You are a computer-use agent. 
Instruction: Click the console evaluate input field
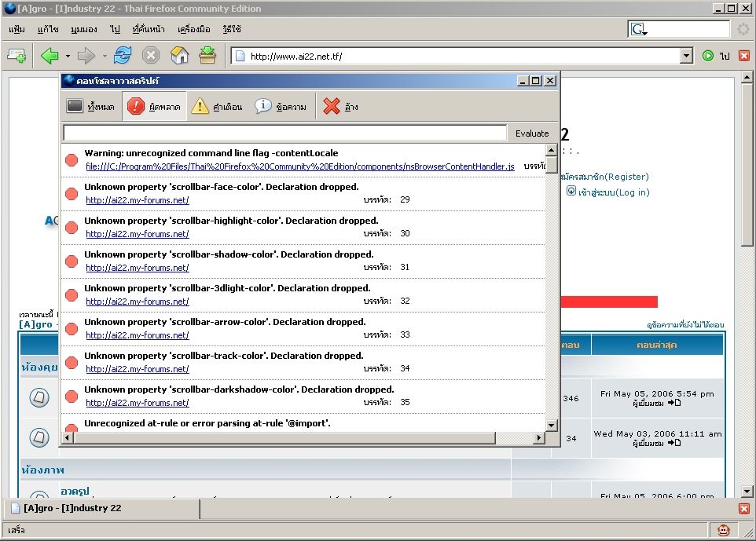[285, 133]
